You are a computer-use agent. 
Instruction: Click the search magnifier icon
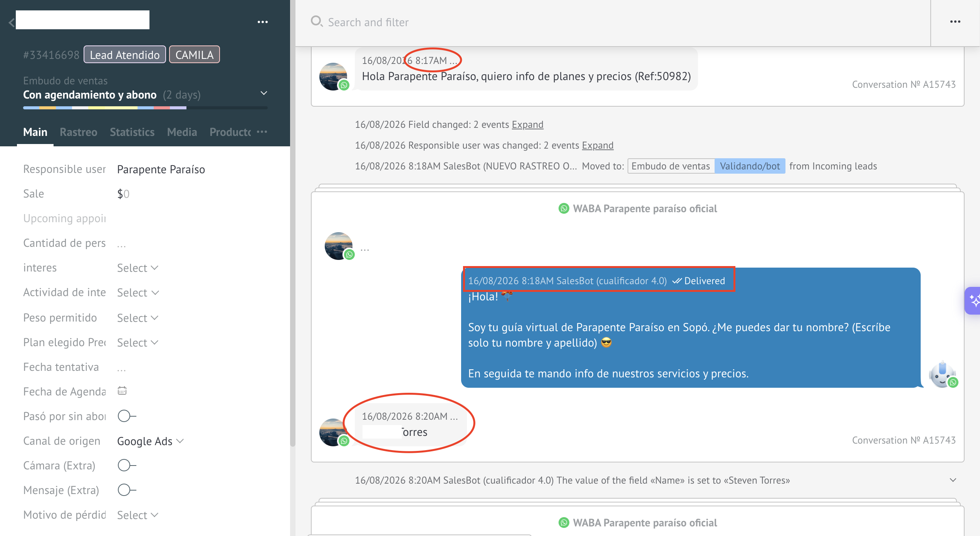click(316, 22)
